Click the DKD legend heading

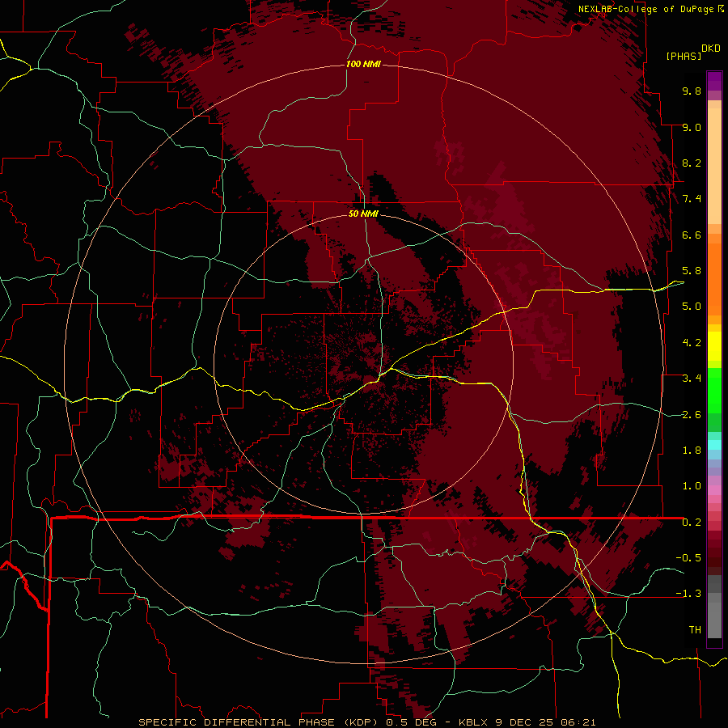click(x=711, y=49)
